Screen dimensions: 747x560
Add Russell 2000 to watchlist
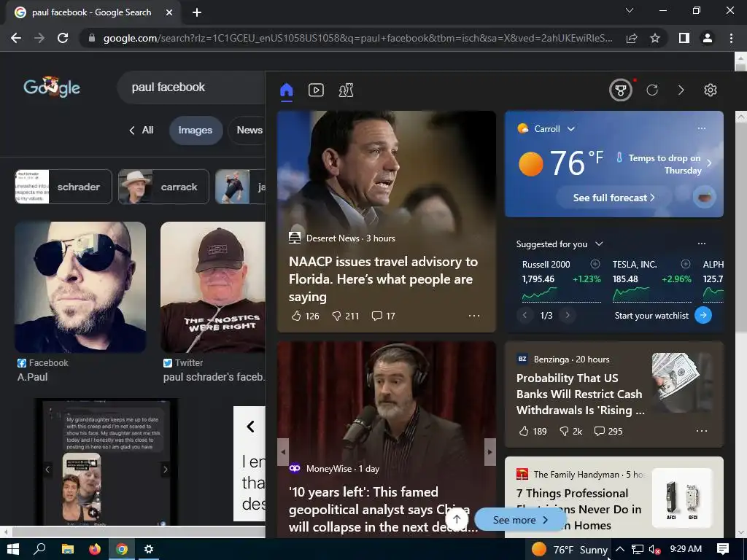[595, 264]
